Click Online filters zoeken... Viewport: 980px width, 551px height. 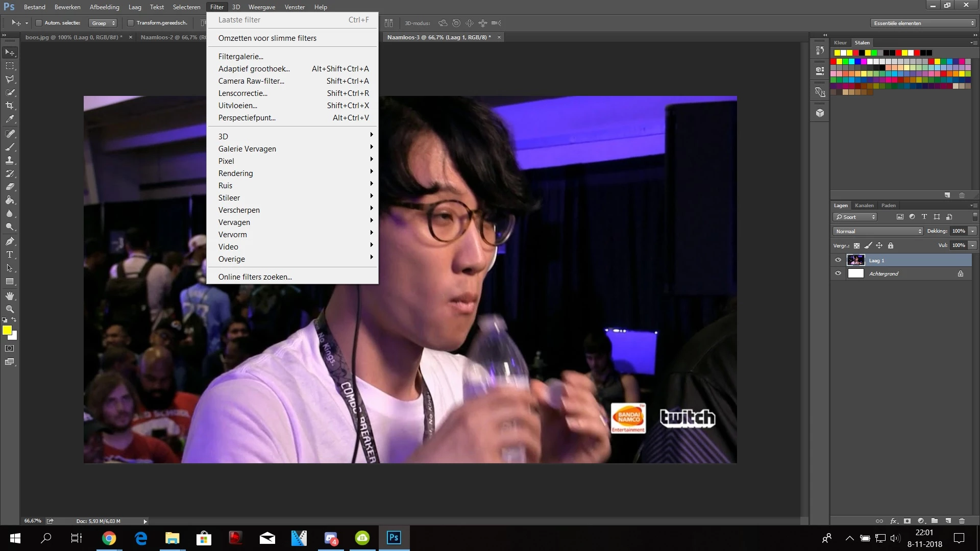[x=255, y=277]
